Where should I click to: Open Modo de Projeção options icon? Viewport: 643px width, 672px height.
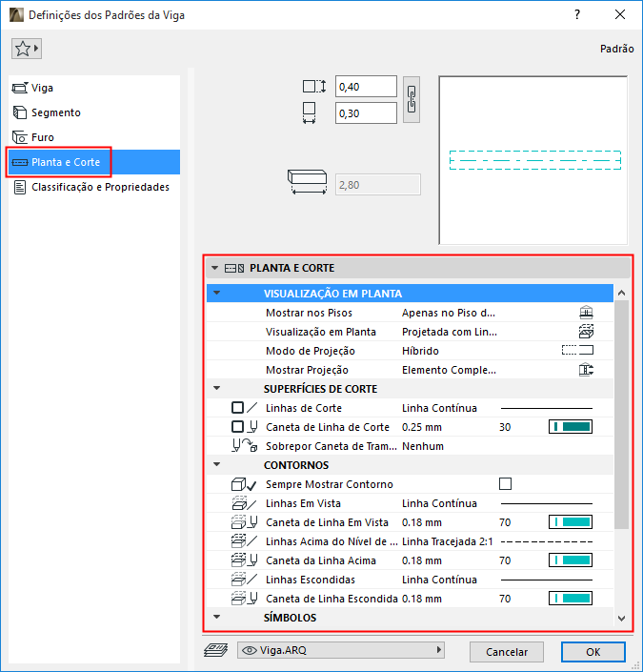(577, 351)
